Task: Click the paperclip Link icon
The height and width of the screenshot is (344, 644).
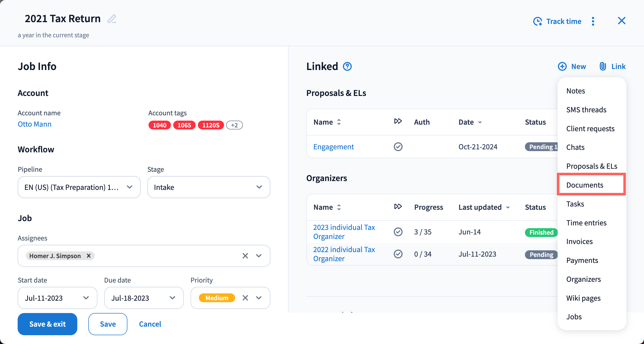Action: pyautogui.click(x=603, y=66)
